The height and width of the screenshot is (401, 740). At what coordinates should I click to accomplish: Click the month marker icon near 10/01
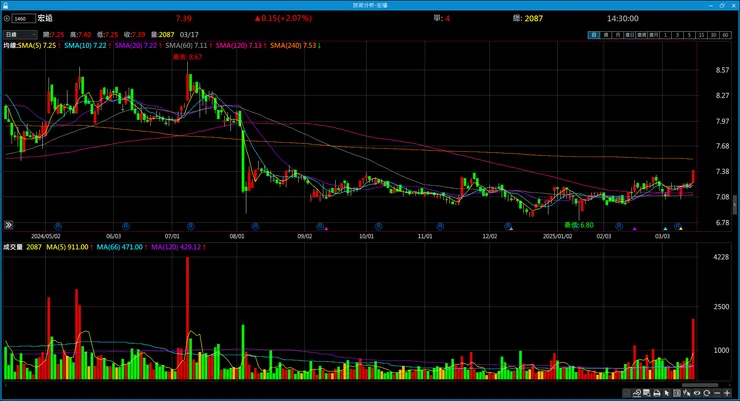(378, 226)
